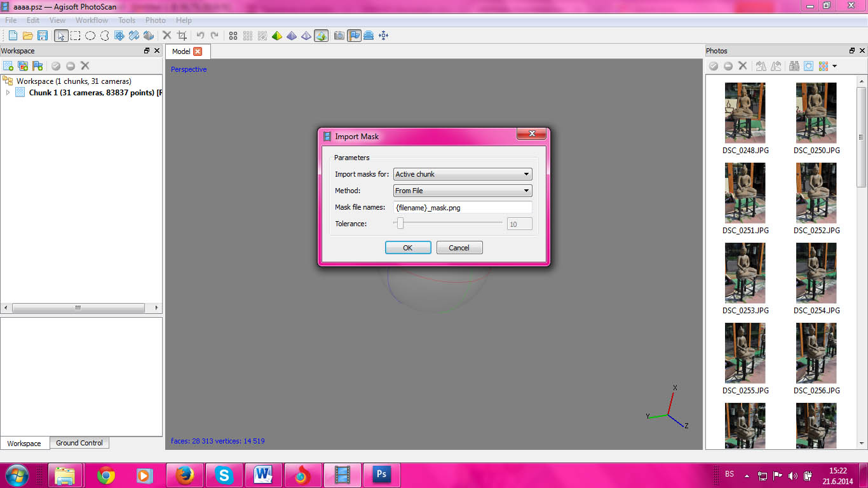Image resolution: width=868 pixels, height=488 pixels.
Task: Click the Photos grid view icon
Action: 824,65
